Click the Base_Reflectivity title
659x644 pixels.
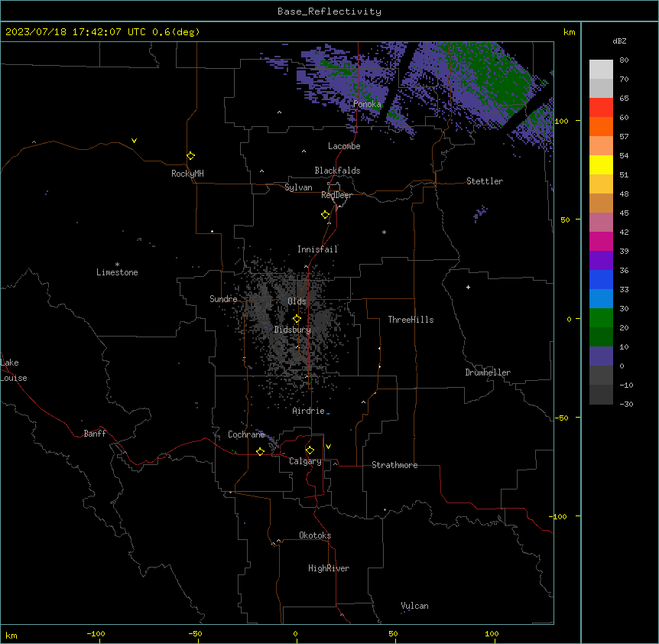click(329, 11)
